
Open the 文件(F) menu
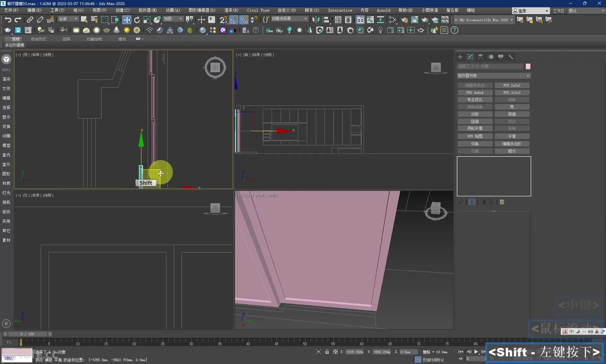point(11,10)
